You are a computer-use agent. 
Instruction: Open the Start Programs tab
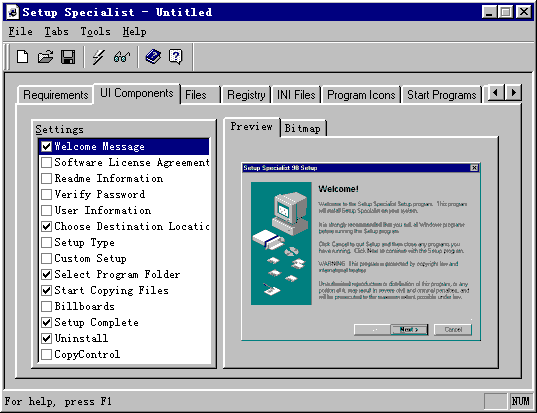[x=441, y=95]
